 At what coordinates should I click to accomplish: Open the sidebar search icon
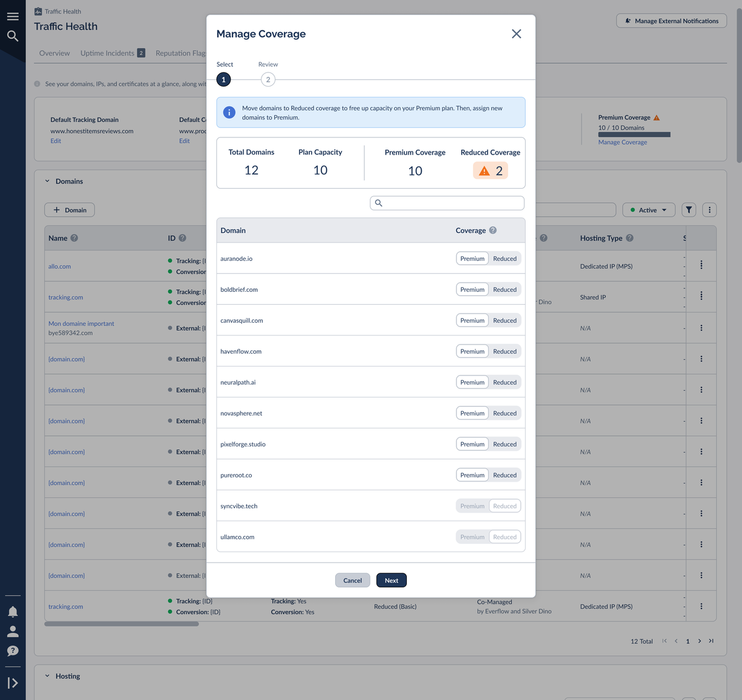point(12,36)
